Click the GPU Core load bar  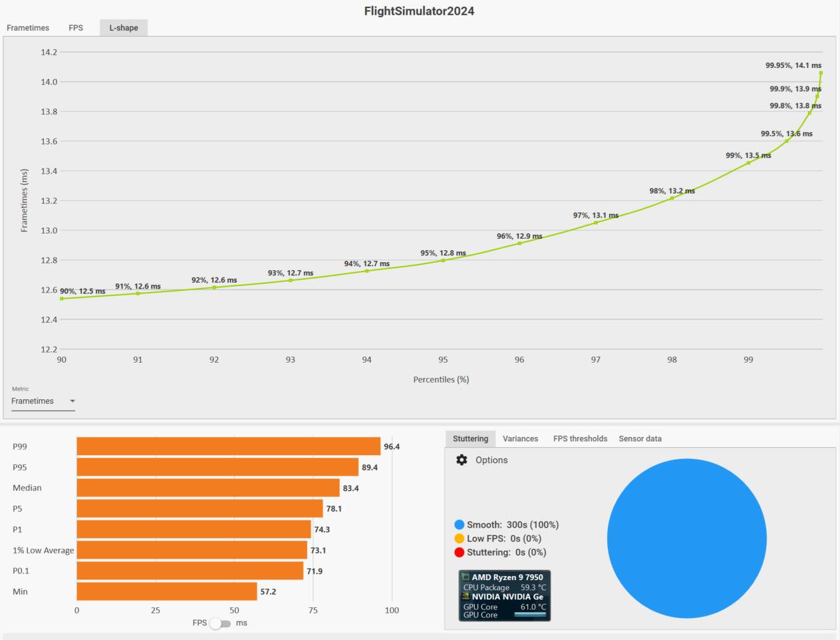pos(530,615)
